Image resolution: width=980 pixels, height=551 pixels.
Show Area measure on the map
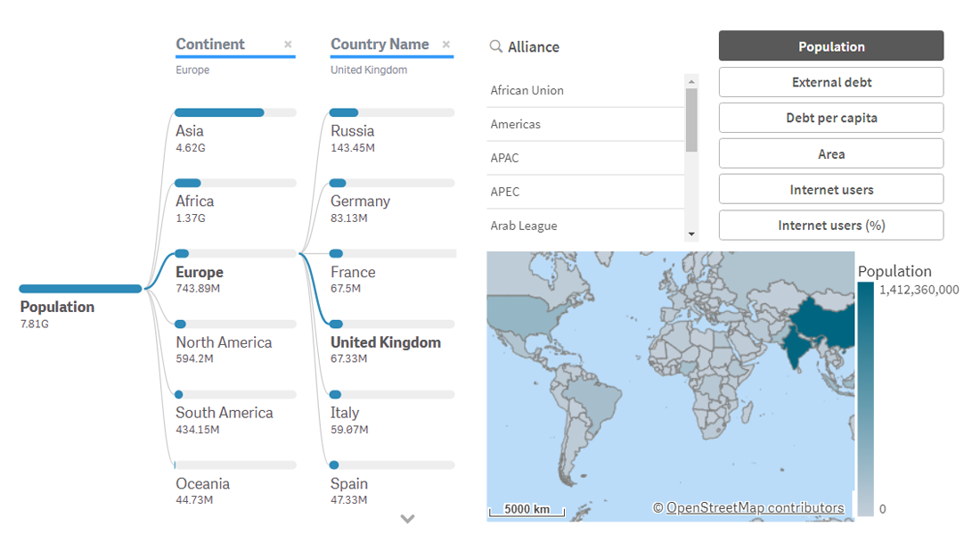830,153
